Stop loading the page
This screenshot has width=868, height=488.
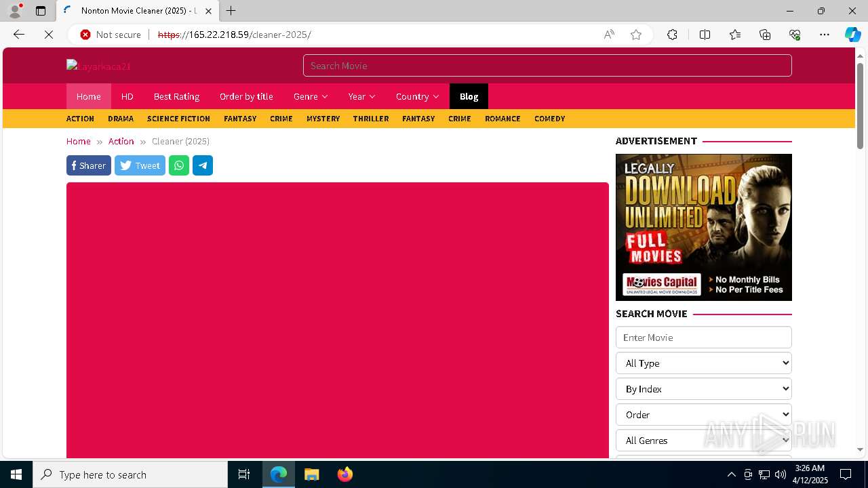(x=49, y=35)
